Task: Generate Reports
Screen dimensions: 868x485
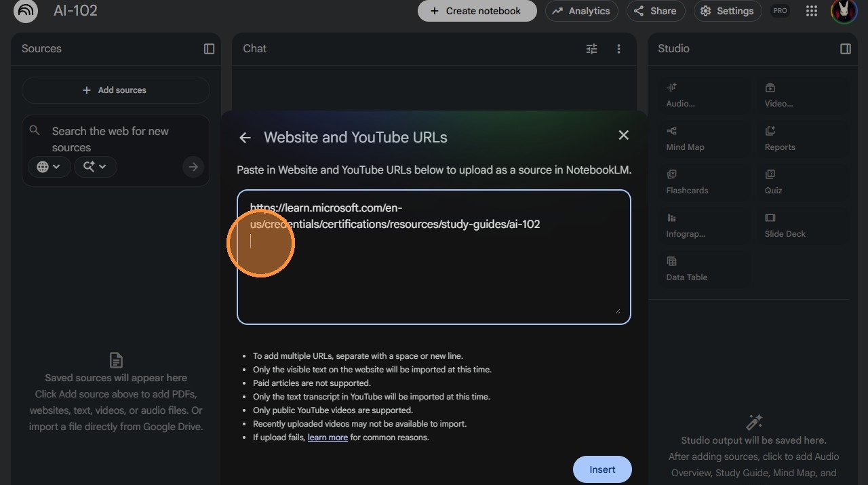Action: point(804,139)
